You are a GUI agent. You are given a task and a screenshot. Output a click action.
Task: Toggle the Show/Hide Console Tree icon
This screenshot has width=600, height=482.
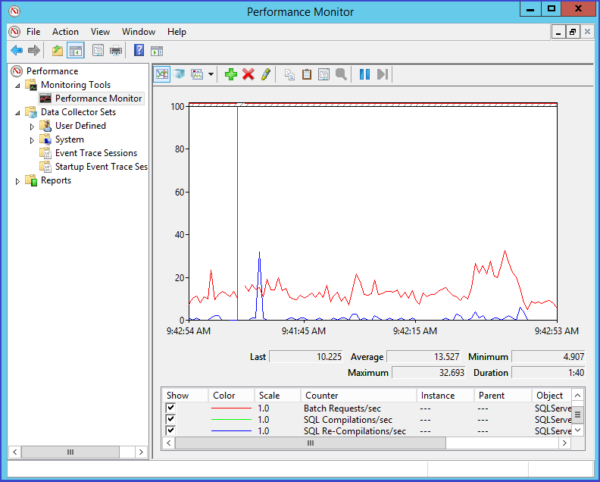click(x=75, y=50)
